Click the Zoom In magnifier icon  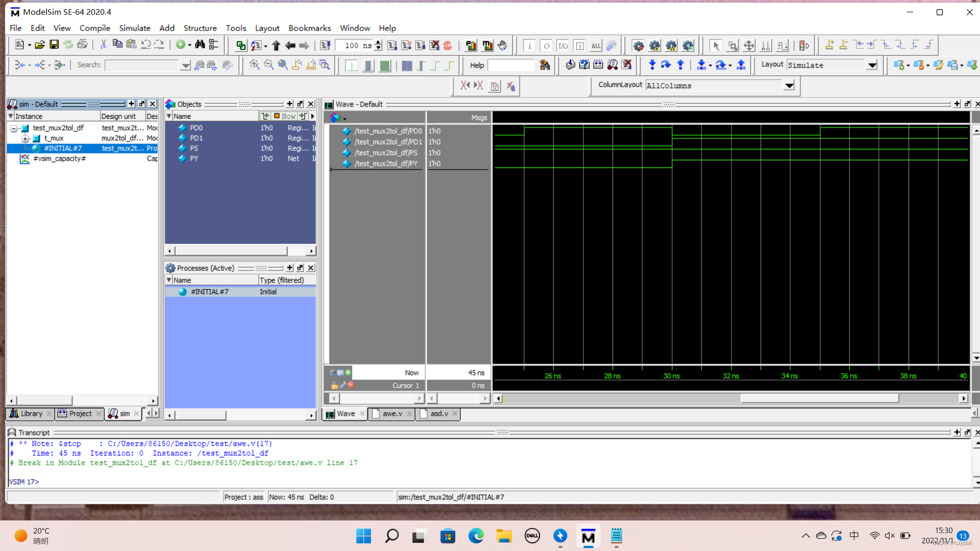point(254,65)
